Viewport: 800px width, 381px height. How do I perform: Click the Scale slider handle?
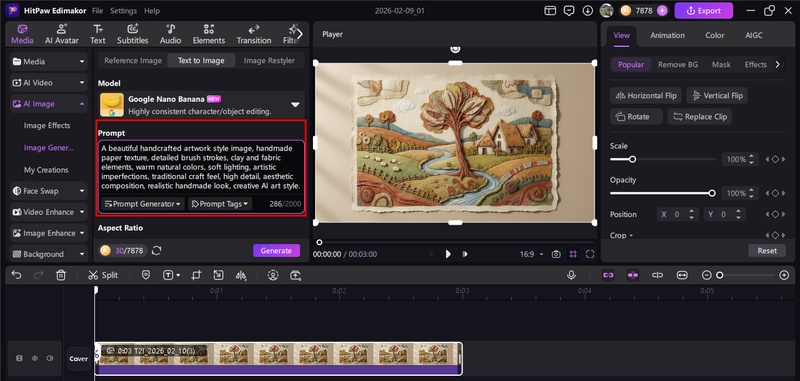tap(632, 160)
